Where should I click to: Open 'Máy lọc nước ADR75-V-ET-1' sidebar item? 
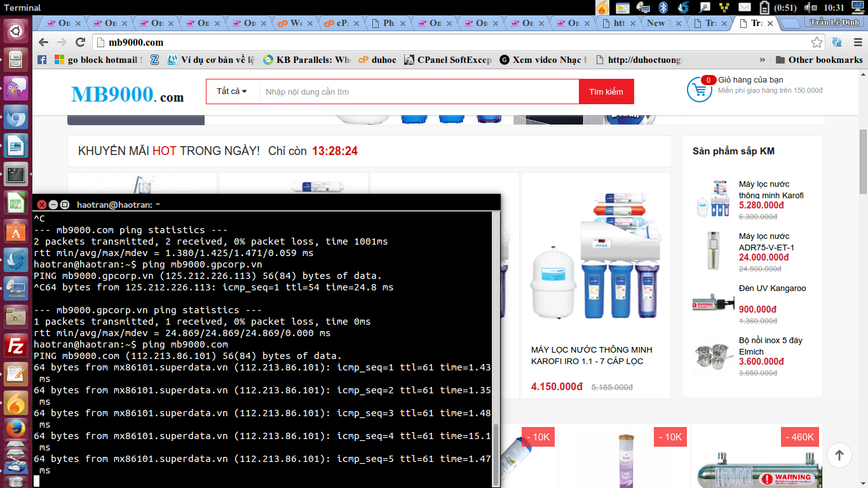tap(766, 241)
